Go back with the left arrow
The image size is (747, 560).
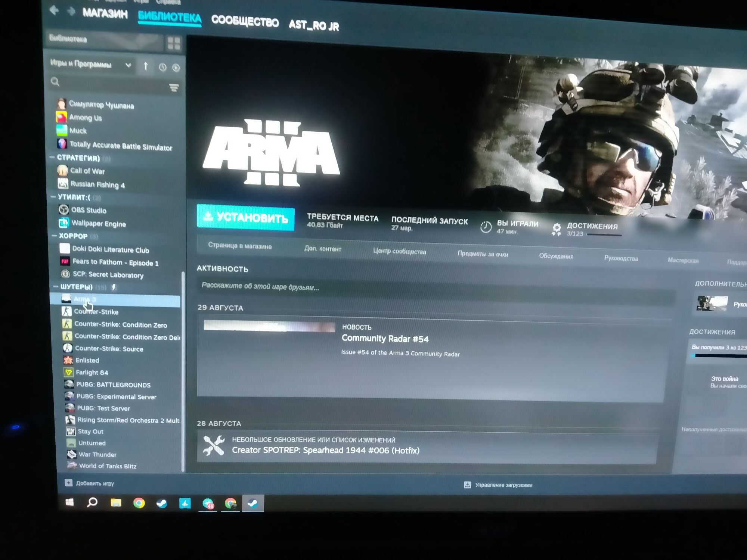click(x=55, y=10)
